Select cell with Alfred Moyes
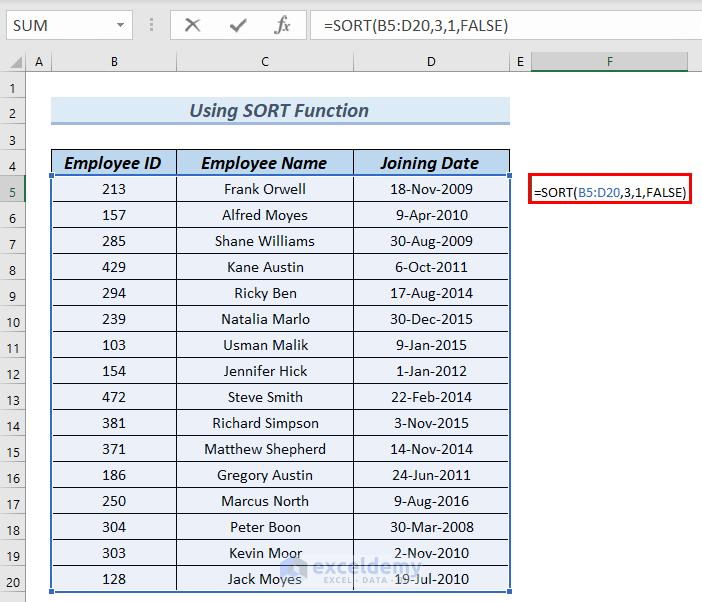 coord(265,215)
